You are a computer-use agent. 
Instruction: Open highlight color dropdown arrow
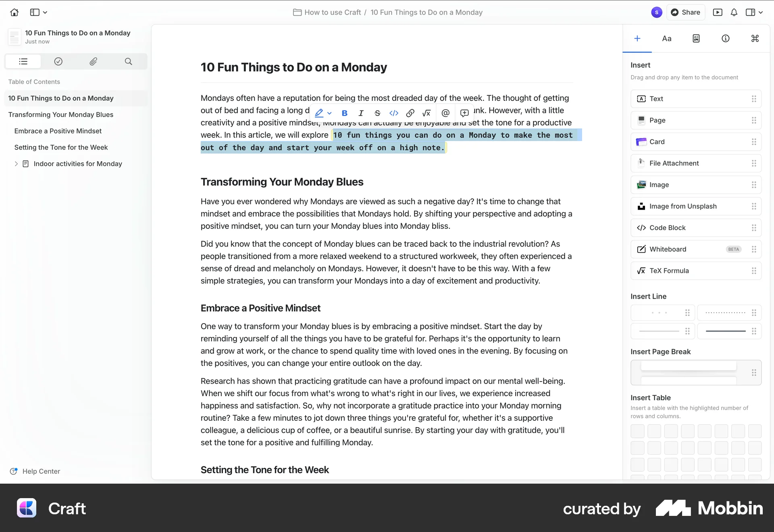tap(329, 113)
